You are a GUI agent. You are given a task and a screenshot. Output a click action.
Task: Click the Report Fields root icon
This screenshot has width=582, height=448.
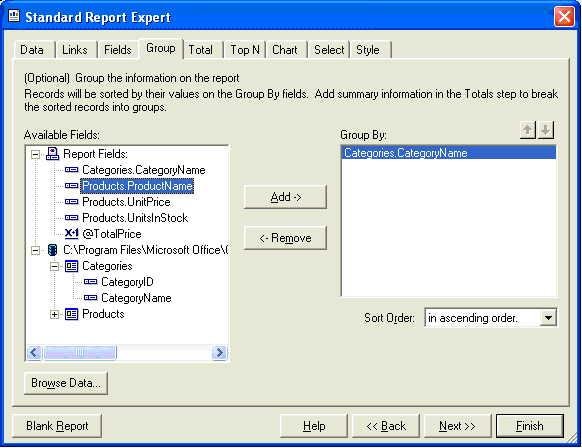pos(52,154)
